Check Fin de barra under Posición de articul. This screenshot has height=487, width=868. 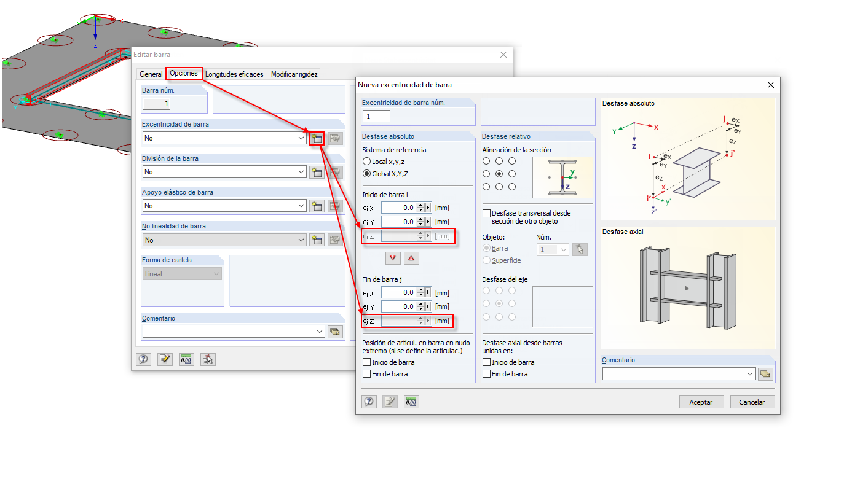tap(367, 374)
